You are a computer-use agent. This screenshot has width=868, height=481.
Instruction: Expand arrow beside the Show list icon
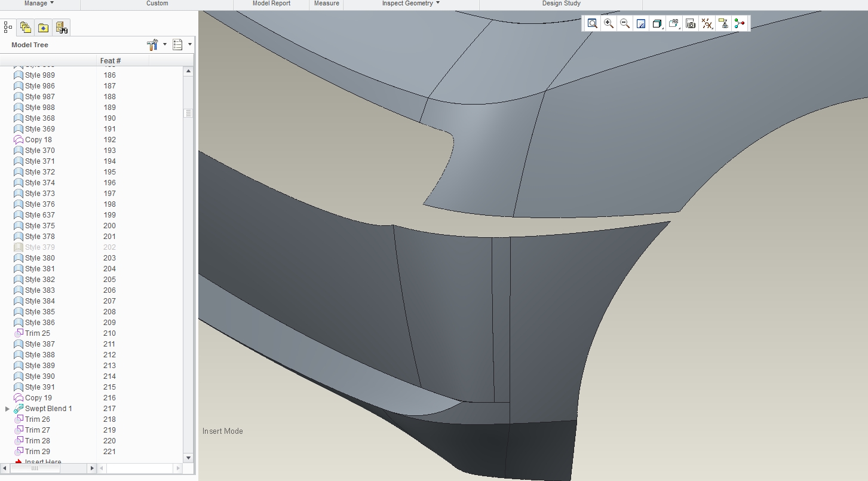click(x=190, y=44)
